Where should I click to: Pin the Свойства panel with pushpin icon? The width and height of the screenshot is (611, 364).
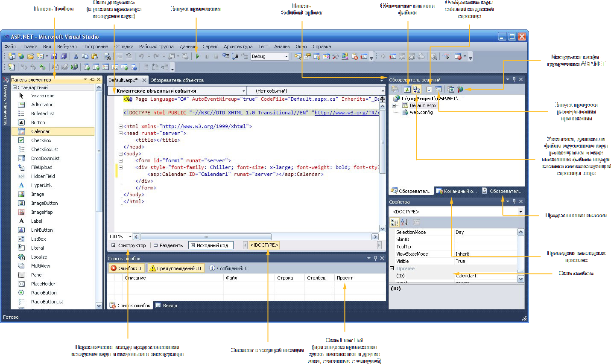click(x=514, y=201)
